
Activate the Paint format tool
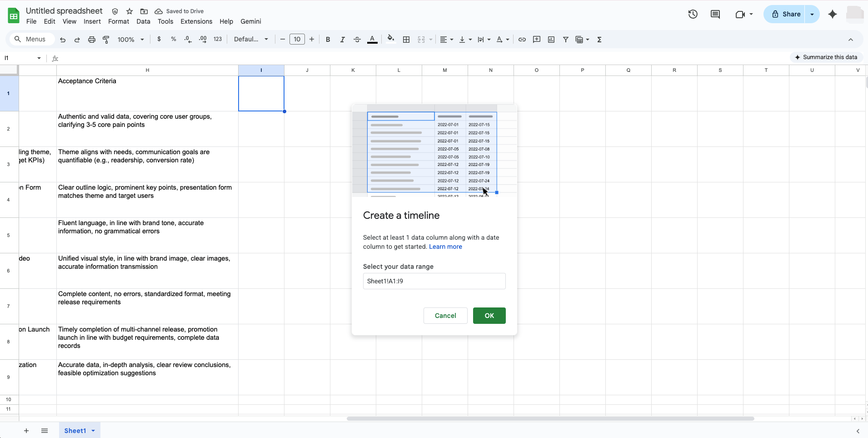[106, 40]
